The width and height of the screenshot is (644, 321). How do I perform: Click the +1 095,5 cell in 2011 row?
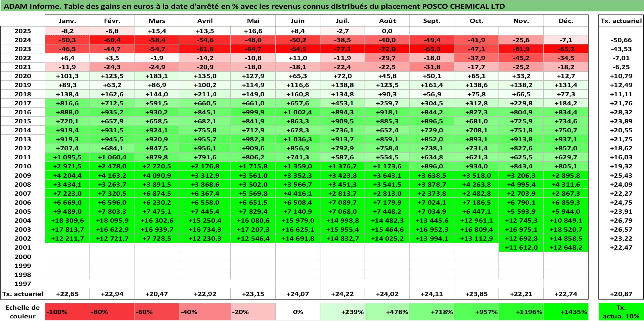pos(67,157)
